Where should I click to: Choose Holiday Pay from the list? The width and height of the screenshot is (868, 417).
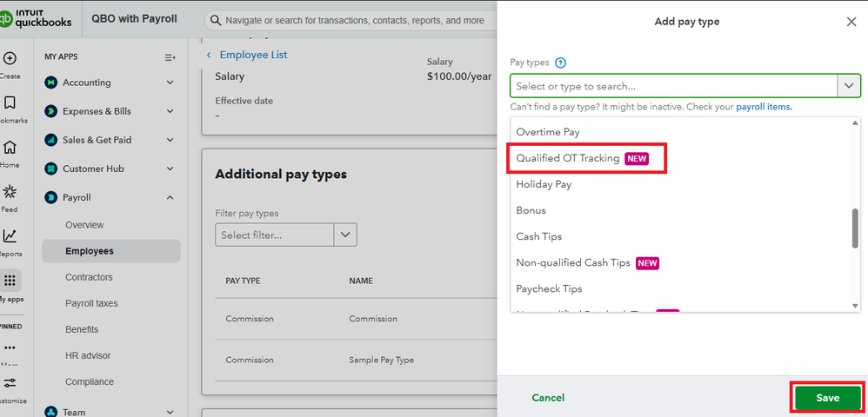(x=544, y=184)
